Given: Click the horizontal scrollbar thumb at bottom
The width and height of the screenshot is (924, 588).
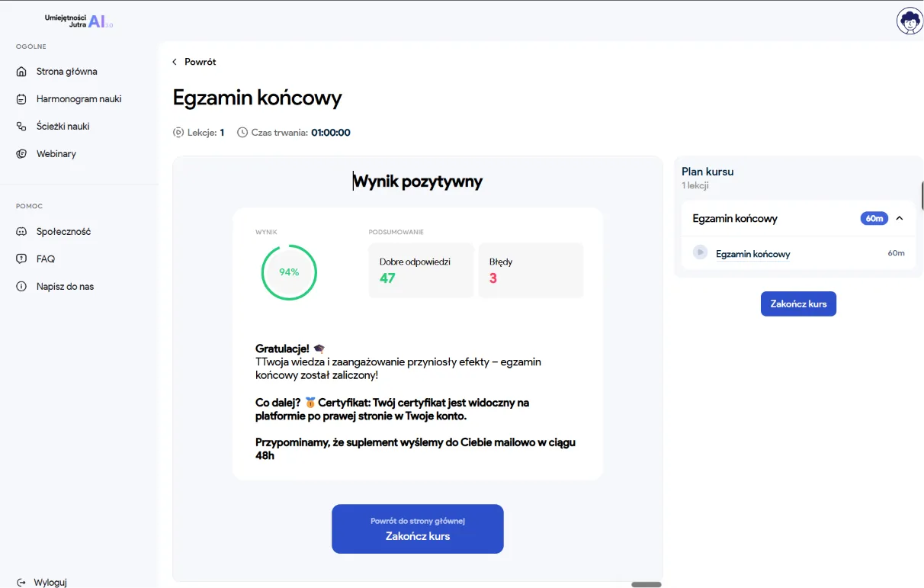Looking at the screenshot, I should click(x=646, y=584).
